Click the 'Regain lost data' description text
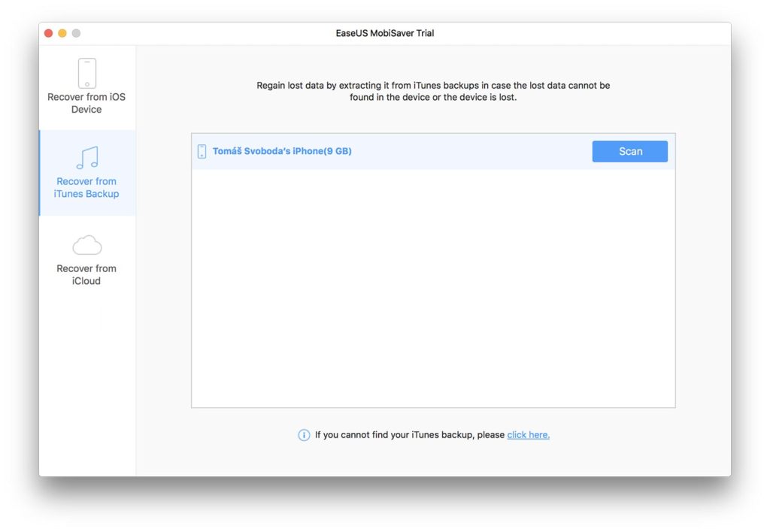The height and width of the screenshot is (532, 770). coord(433,91)
